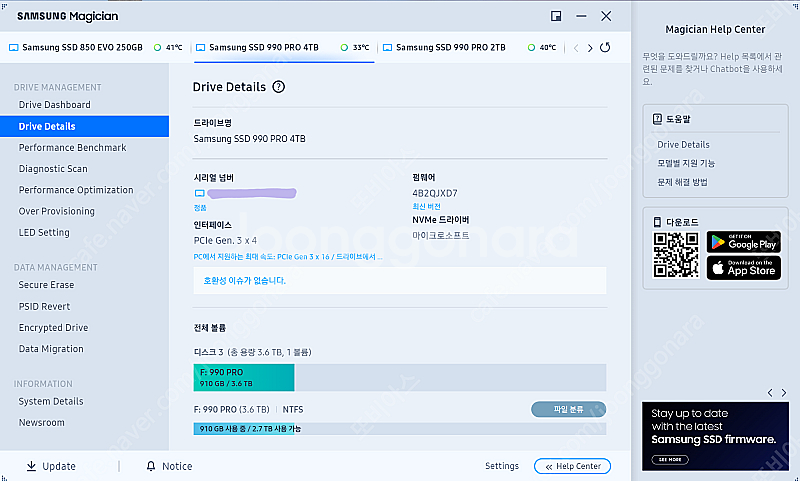Image resolution: width=800 pixels, height=481 pixels.
Task: Click the 33°C temperature indicator
Action: coord(355,47)
